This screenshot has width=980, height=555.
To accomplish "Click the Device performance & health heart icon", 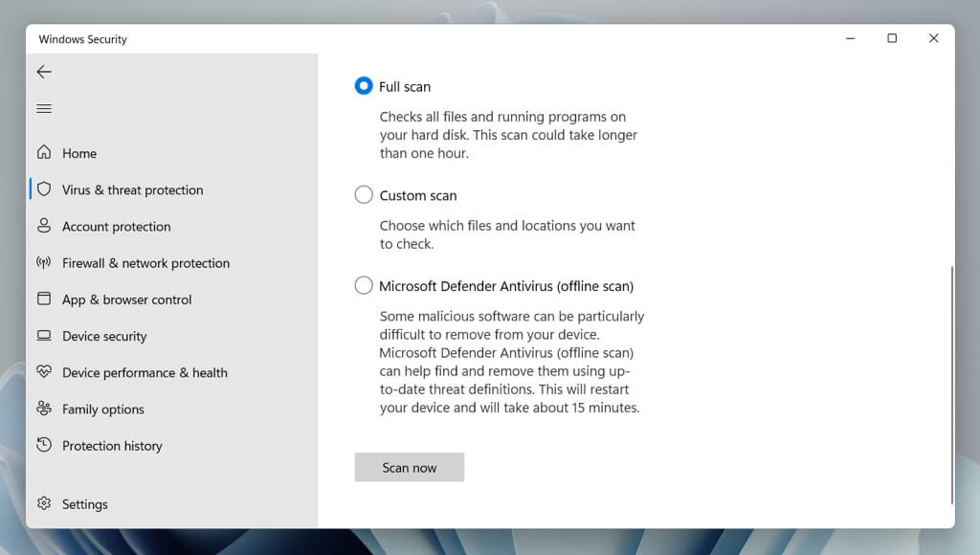I will click(x=44, y=372).
